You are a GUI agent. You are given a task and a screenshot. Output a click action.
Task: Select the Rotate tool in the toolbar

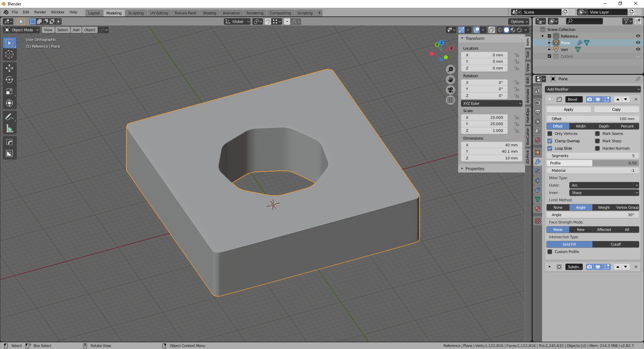[9, 80]
